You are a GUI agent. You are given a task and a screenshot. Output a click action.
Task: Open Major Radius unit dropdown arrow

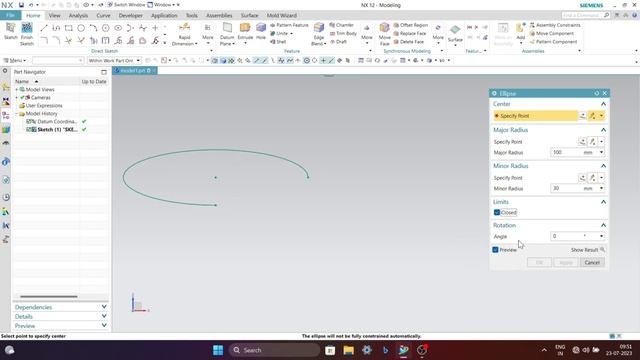pos(601,152)
